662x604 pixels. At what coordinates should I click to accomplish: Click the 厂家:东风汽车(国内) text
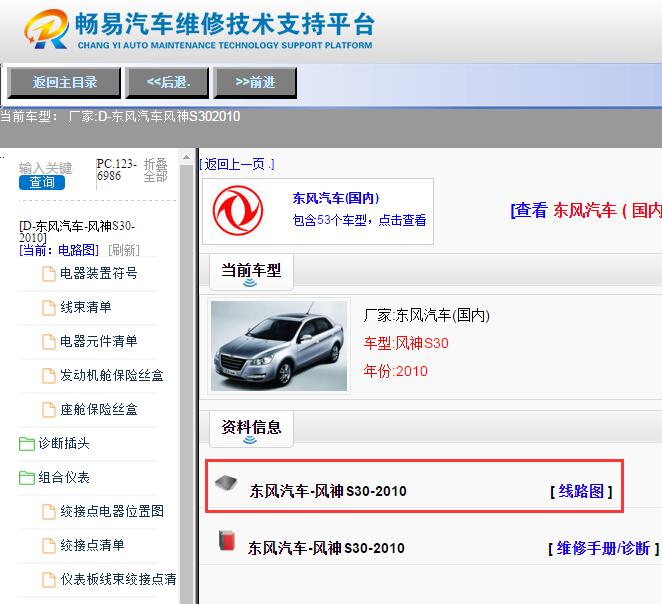tap(426, 315)
